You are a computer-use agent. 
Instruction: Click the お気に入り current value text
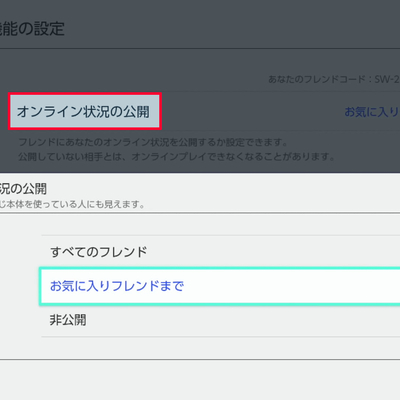(x=372, y=112)
